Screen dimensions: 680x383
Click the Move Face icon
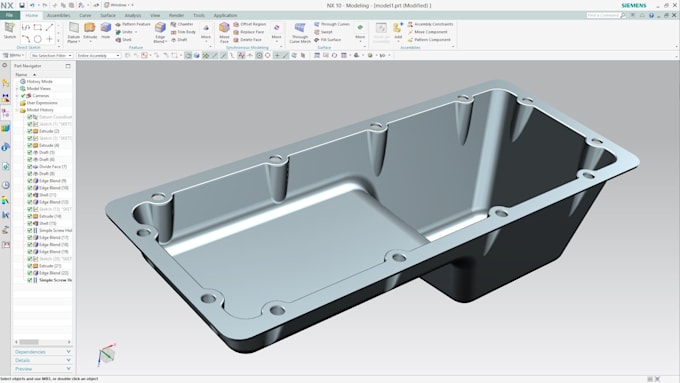224,32
